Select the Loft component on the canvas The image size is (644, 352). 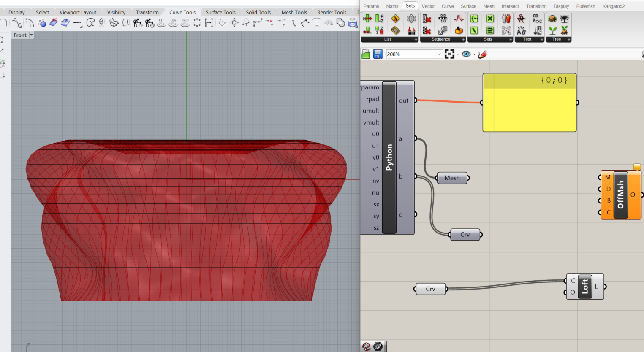pos(585,287)
